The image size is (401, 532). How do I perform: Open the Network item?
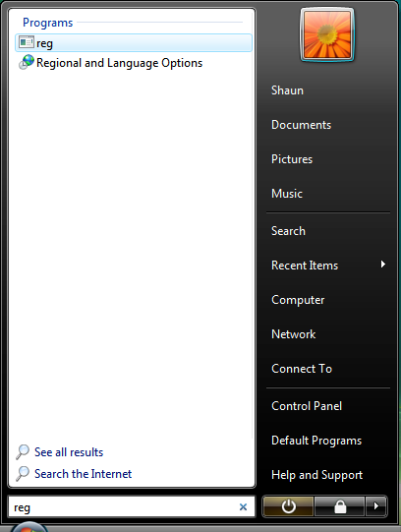[x=293, y=334]
